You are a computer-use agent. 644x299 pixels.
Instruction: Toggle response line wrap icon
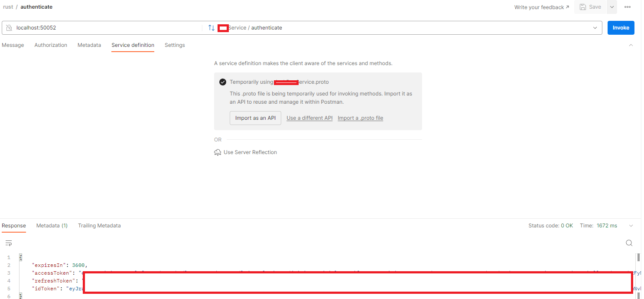point(9,243)
